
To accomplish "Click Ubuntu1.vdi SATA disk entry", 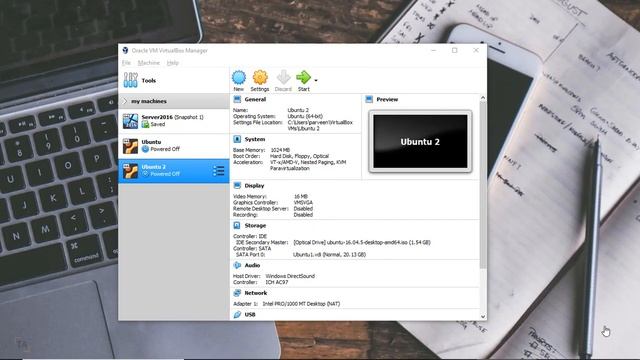I will click(x=329, y=254).
